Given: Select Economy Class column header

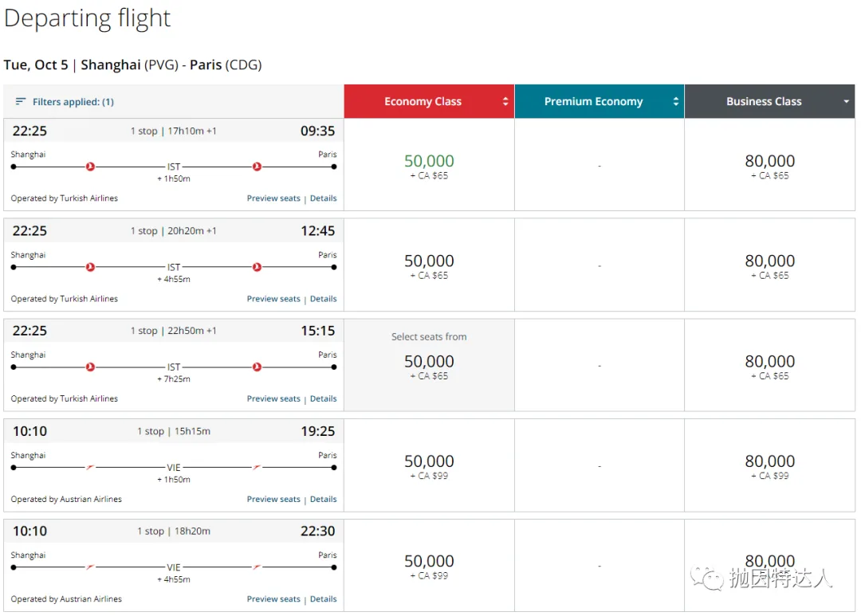Looking at the screenshot, I should [423, 102].
